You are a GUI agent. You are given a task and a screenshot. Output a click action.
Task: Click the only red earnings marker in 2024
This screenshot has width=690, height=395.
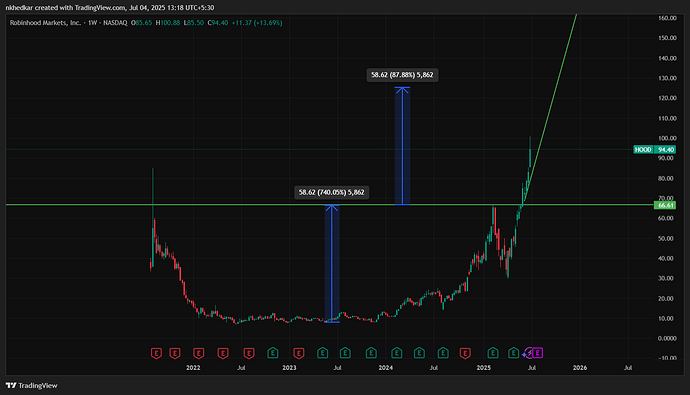coord(465,353)
